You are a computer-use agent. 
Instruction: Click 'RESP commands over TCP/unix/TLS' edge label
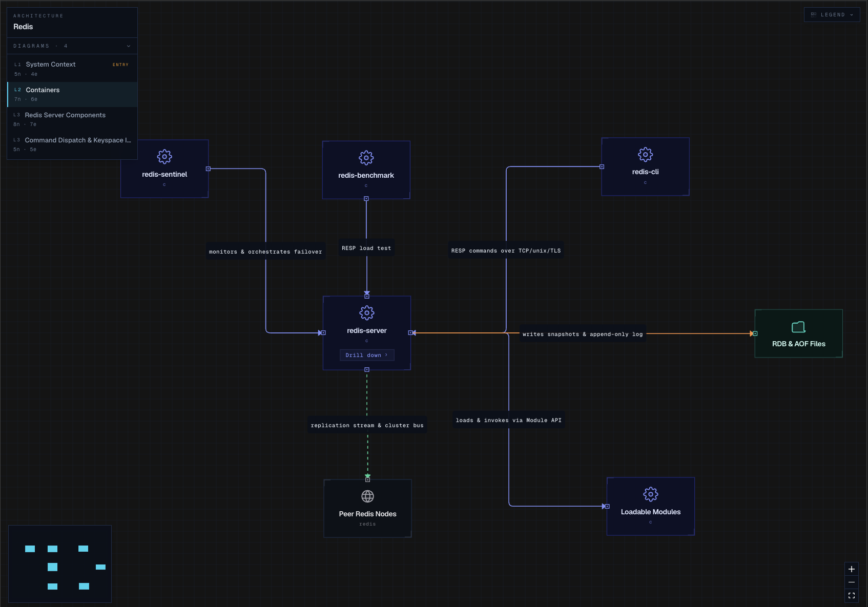tap(506, 250)
